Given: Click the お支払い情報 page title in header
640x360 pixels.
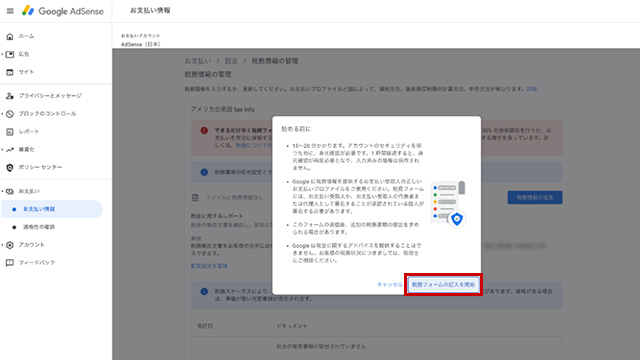Looking at the screenshot, I should [x=150, y=11].
